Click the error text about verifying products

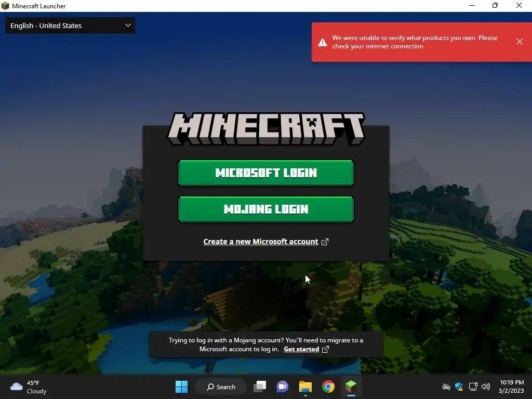pos(415,42)
